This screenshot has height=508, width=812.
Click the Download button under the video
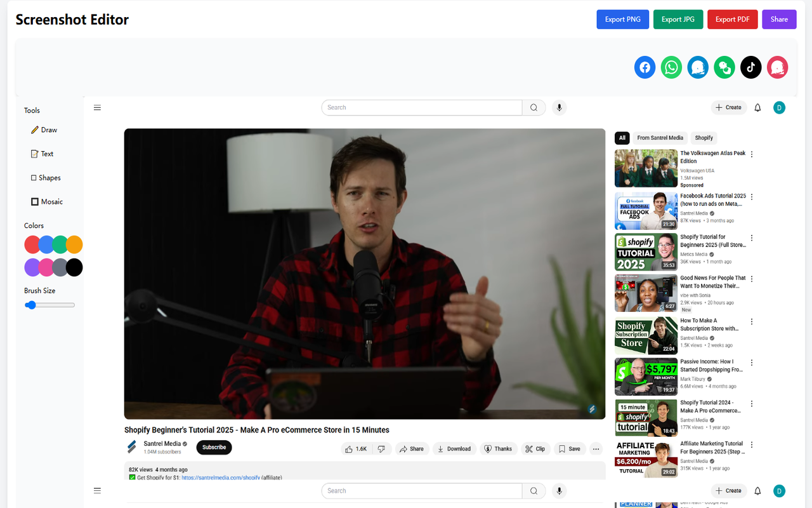click(x=454, y=449)
